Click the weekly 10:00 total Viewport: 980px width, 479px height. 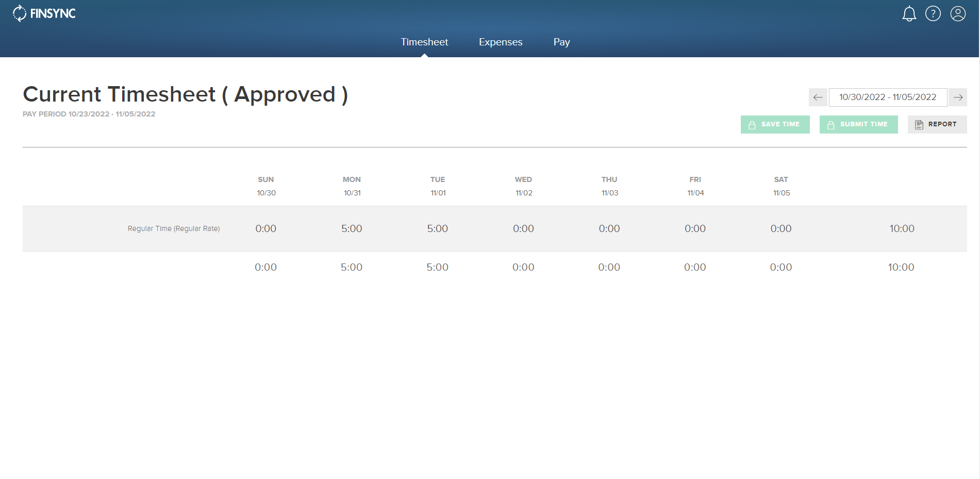902,228
